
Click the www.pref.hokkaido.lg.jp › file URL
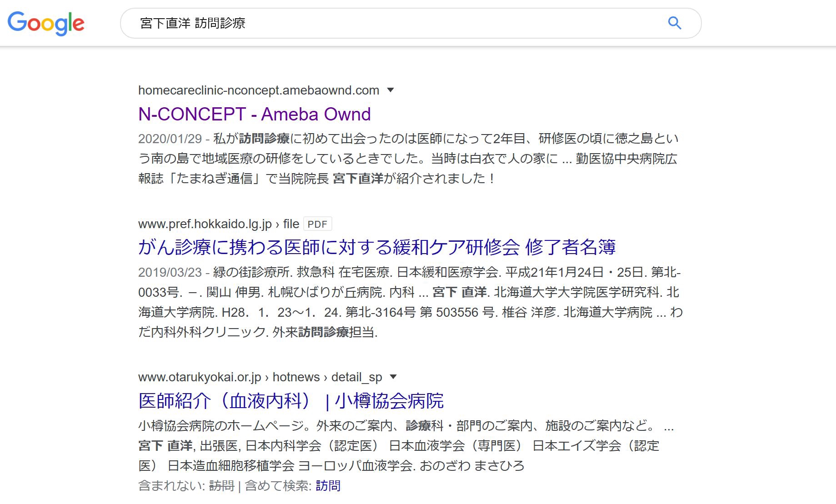pyautogui.click(x=219, y=224)
